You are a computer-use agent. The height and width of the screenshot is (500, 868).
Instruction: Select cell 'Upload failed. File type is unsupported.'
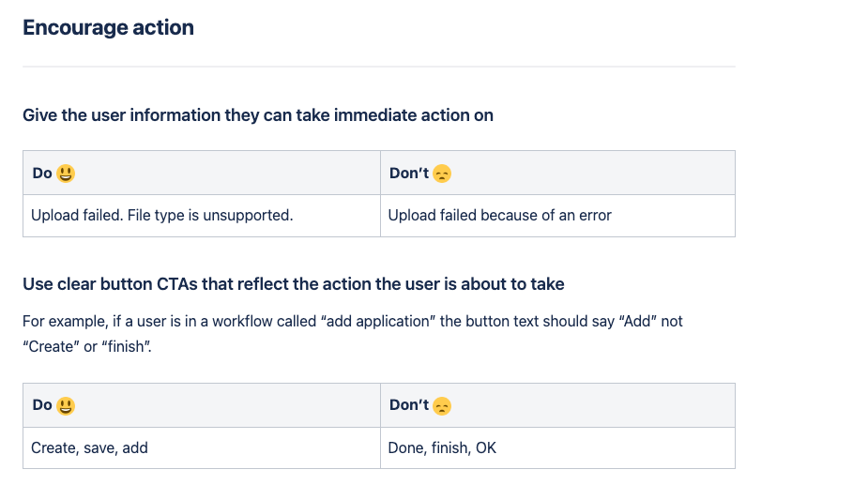[x=202, y=216]
